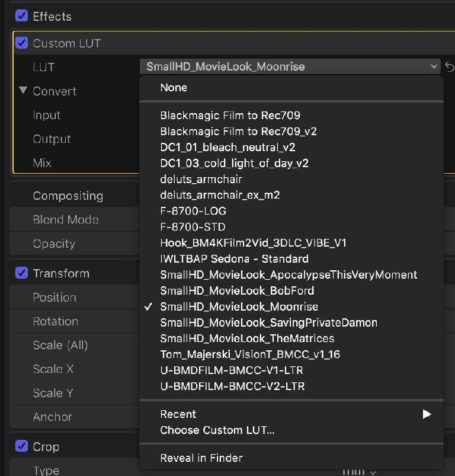Disable the Custom LUT checkbox
Viewport: 455px width, 476px height.
(21, 43)
